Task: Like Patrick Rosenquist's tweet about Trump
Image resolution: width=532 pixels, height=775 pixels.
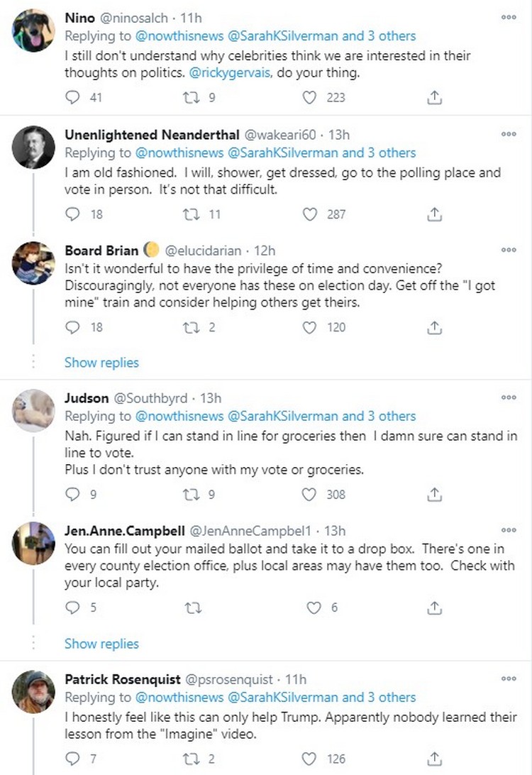Action: (x=309, y=759)
